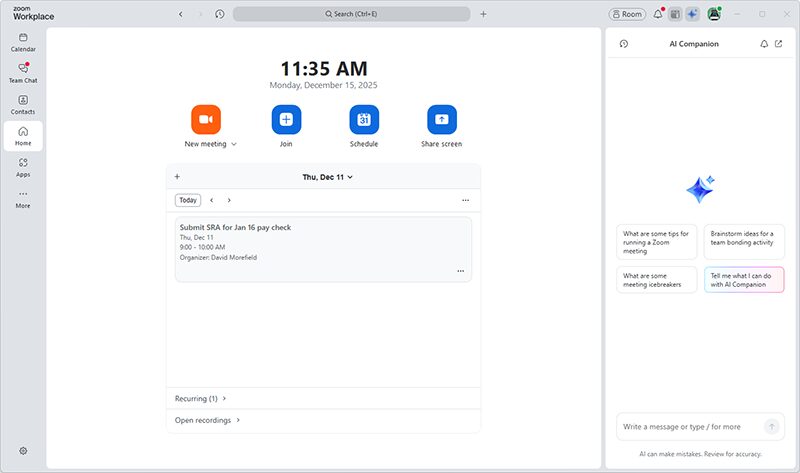This screenshot has width=800, height=473.
Task: Select "Brainstorm ideas for a team bonding activity" prompt
Action: (744, 241)
